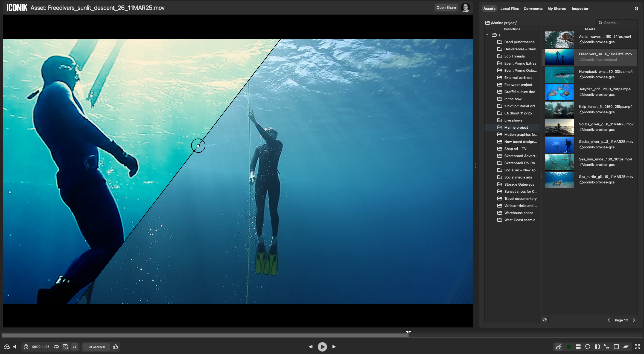Viewport: 644px width, 354px height.
Task: Click the thumbs up approve icon
Action: [x=115, y=347]
